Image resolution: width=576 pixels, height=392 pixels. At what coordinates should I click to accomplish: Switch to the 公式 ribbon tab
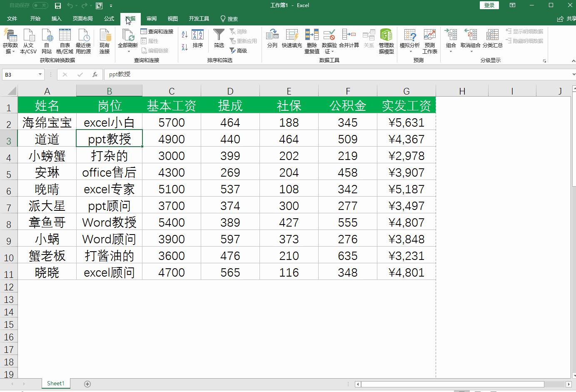tap(109, 18)
